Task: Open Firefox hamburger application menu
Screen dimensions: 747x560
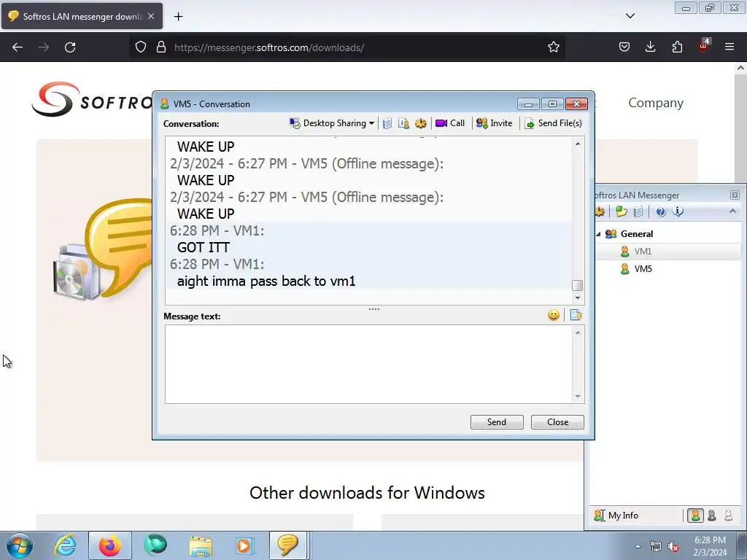Action: click(x=729, y=47)
